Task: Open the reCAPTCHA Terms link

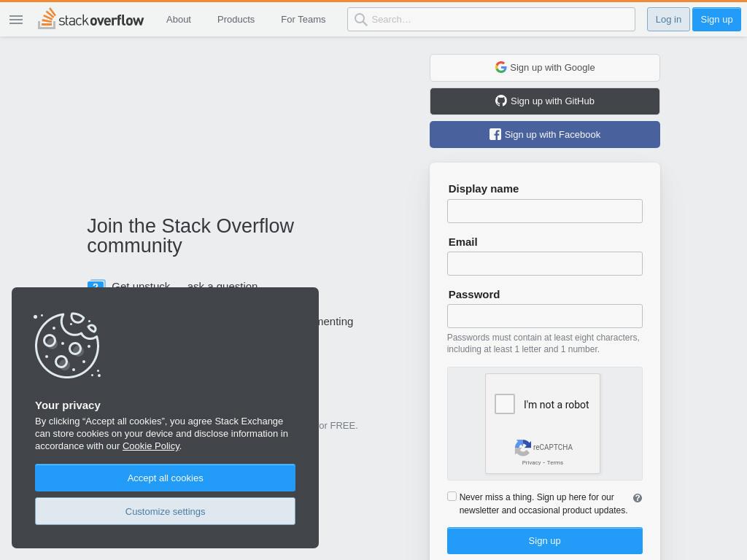Action: pos(555,463)
